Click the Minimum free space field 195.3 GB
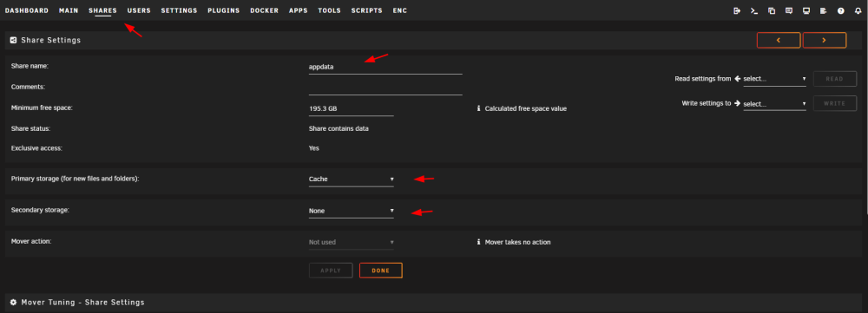This screenshot has height=313, width=868. pyautogui.click(x=352, y=109)
